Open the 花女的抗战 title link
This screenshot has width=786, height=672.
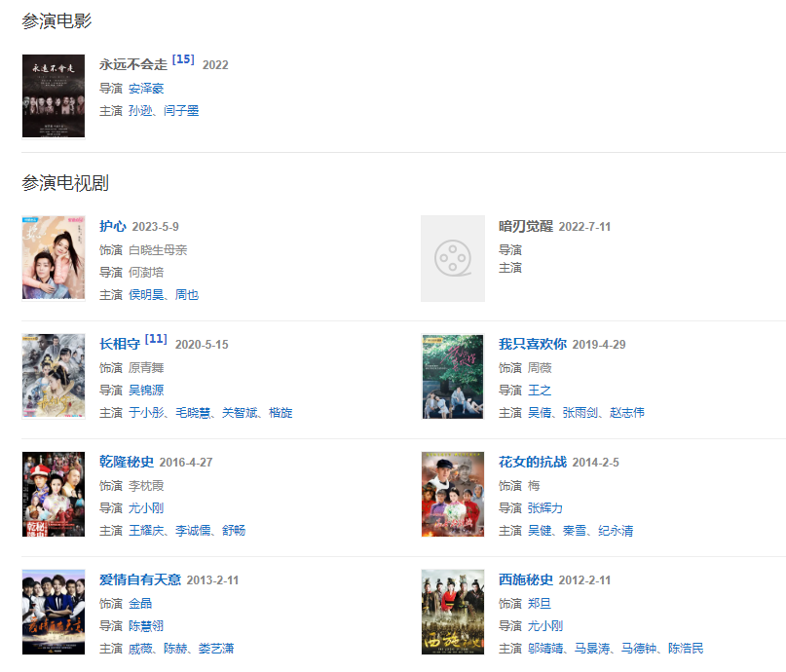pos(533,462)
